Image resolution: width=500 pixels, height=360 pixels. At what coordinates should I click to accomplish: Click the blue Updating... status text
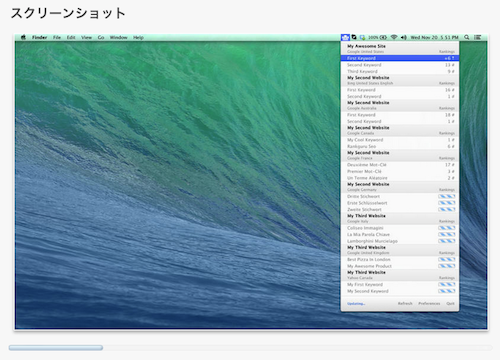tap(356, 304)
